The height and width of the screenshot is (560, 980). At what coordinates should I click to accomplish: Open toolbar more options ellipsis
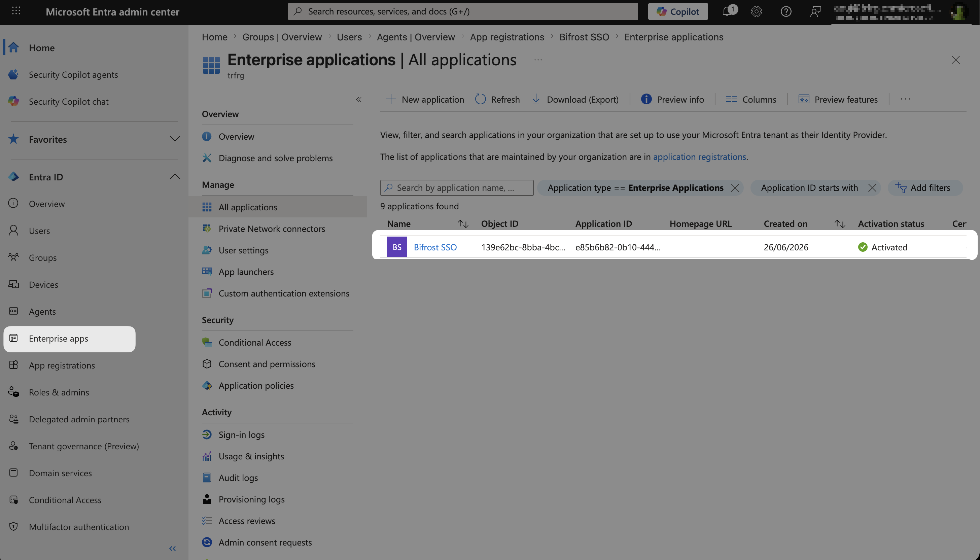[x=905, y=99]
